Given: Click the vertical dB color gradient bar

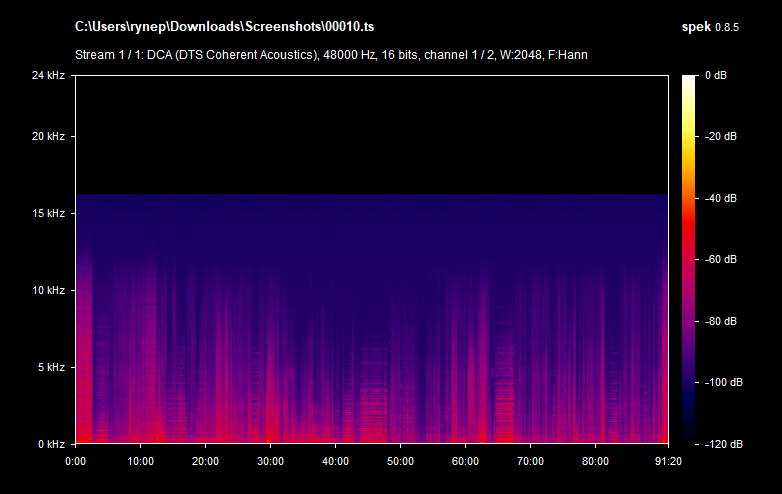Looking at the screenshot, I should click(690, 259).
